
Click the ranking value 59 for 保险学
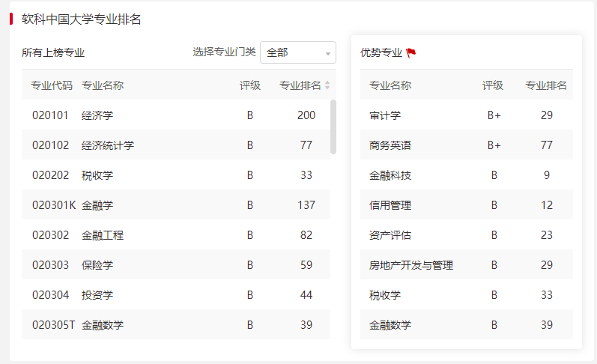[306, 265]
